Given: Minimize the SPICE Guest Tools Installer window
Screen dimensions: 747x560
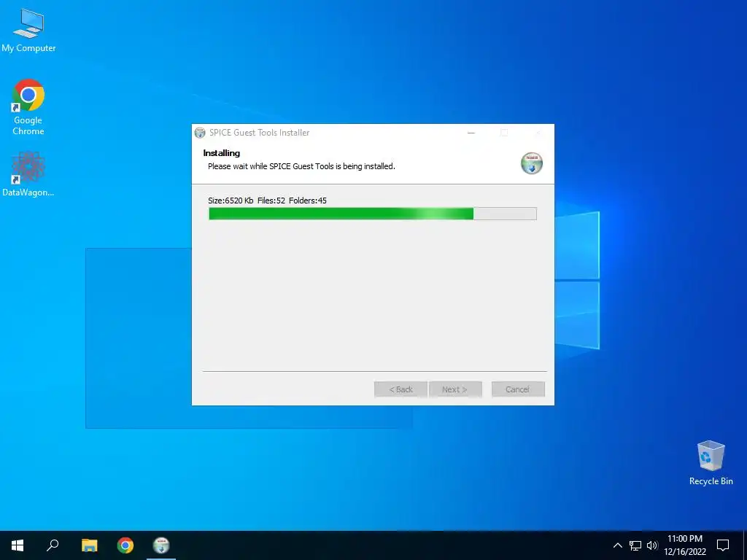Looking at the screenshot, I should pos(471,133).
